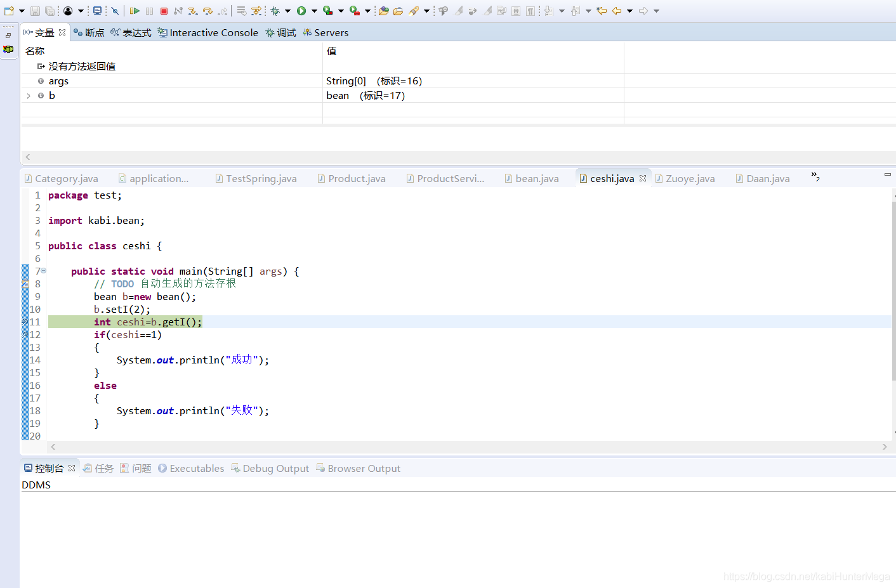
Task: Switch to the 表达式 (Expressions) tab
Action: 131,32
